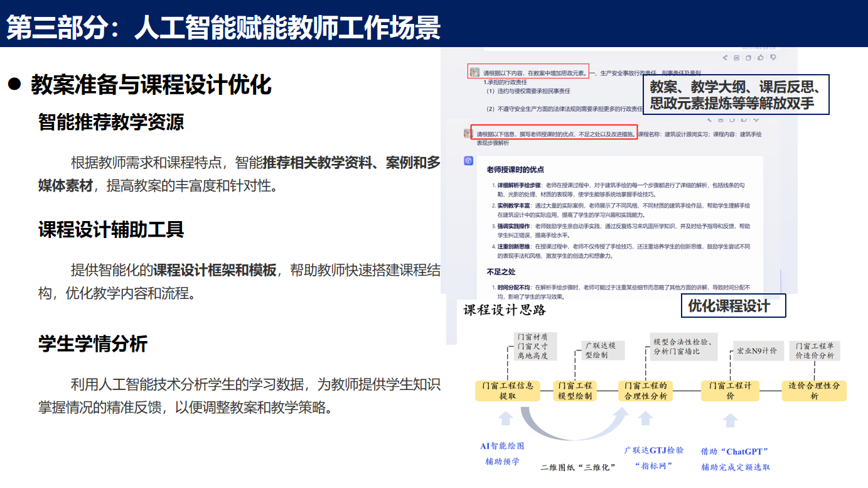Select the 门窗工程模型绘制 yellow box
868x488 pixels.
point(574,391)
